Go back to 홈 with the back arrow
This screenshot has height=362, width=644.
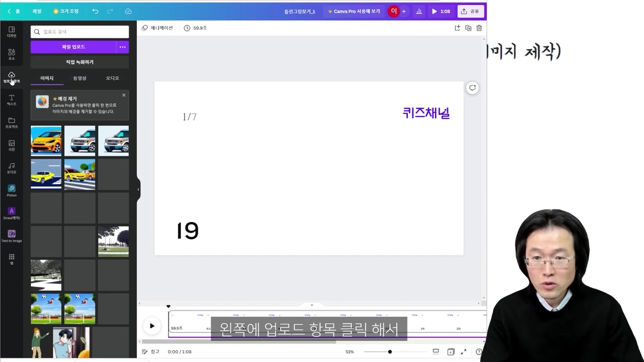click(x=13, y=11)
